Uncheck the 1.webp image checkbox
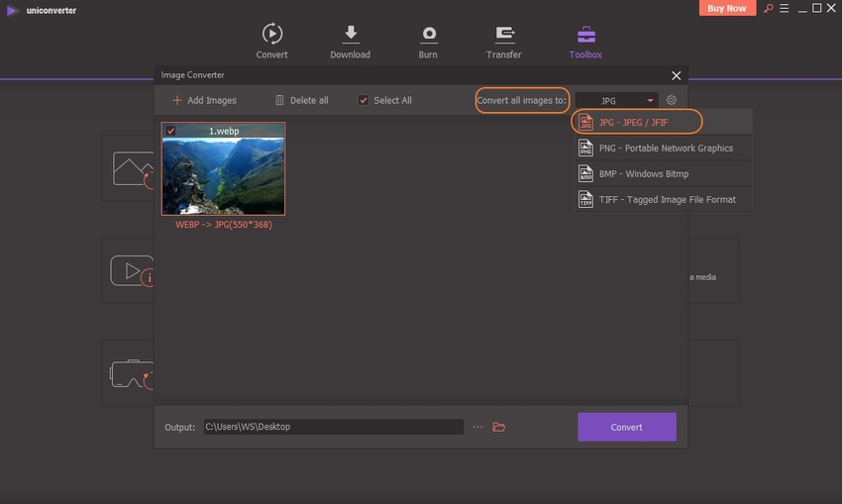The height and width of the screenshot is (504, 842). tap(171, 131)
